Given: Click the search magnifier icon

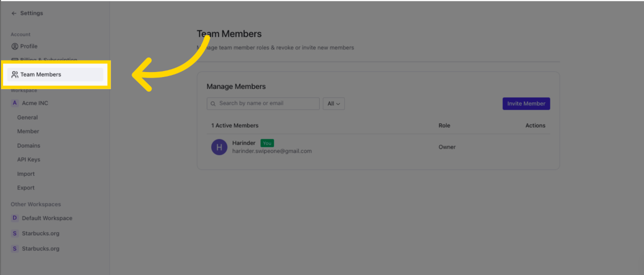Looking at the screenshot, I should coord(213,104).
